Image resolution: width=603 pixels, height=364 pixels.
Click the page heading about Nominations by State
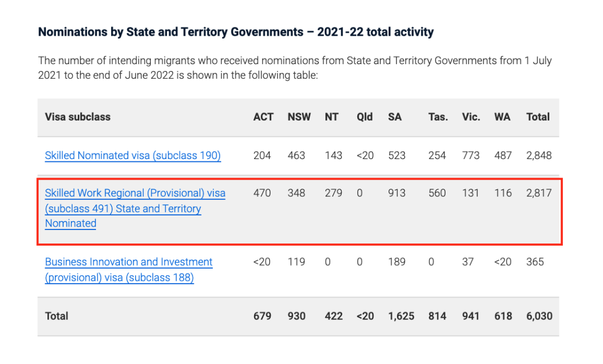pos(236,32)
